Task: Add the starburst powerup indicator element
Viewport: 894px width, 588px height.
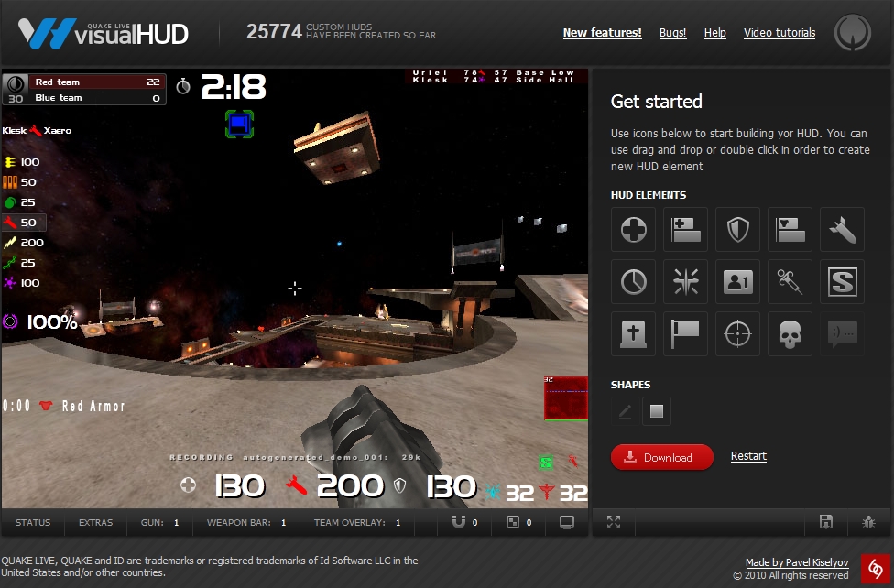Action: 686,282
